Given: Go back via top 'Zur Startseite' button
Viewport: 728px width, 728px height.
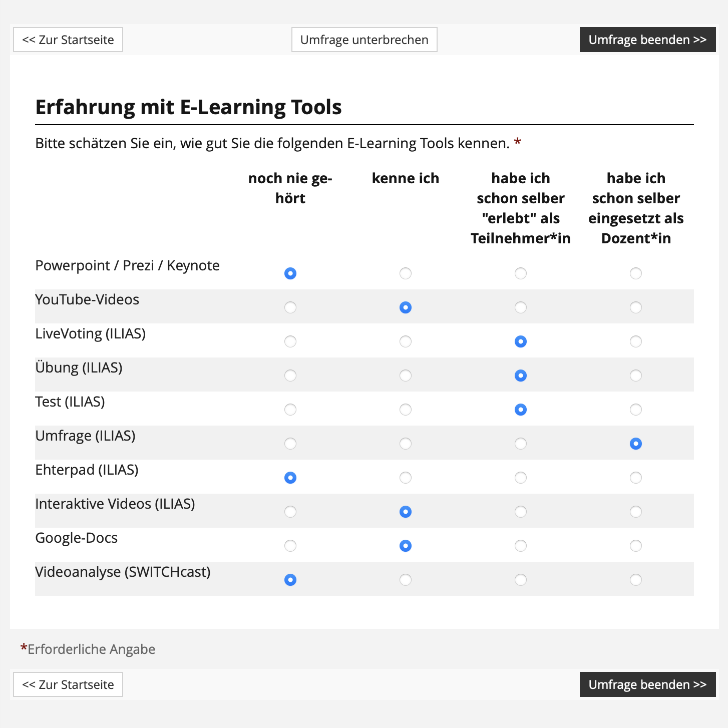Looking at the screenshot, I should (68, 40).
